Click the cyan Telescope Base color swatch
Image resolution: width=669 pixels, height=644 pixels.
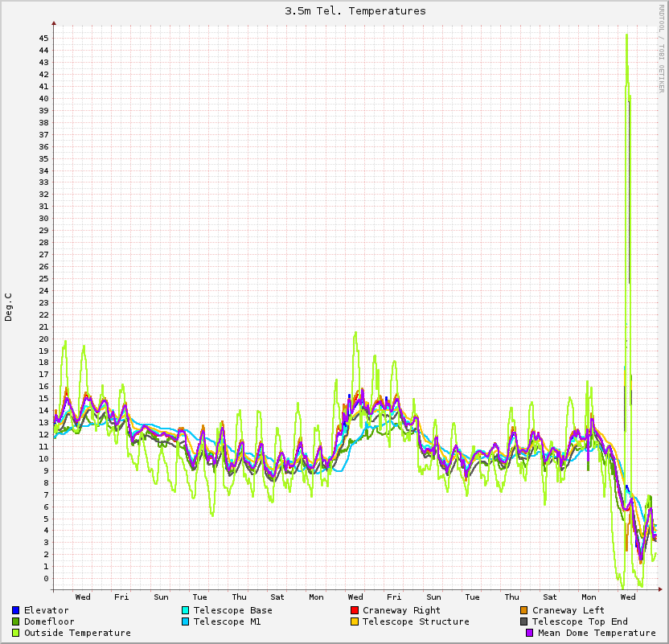(x=185, y=610)
